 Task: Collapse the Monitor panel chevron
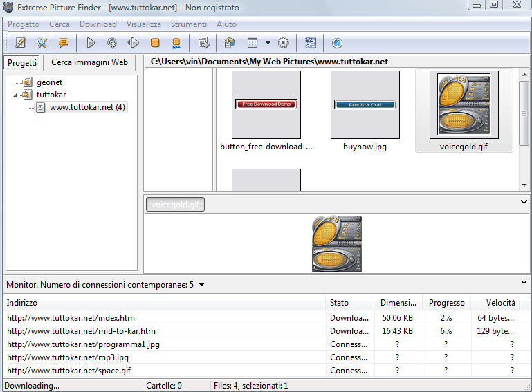click(524, 283)
